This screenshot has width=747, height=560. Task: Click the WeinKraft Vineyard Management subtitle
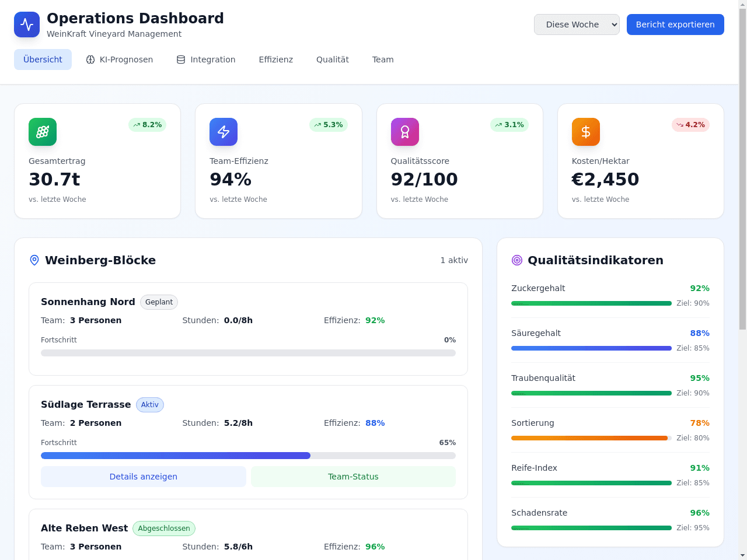pyautogui.click(x=114, y=34)
